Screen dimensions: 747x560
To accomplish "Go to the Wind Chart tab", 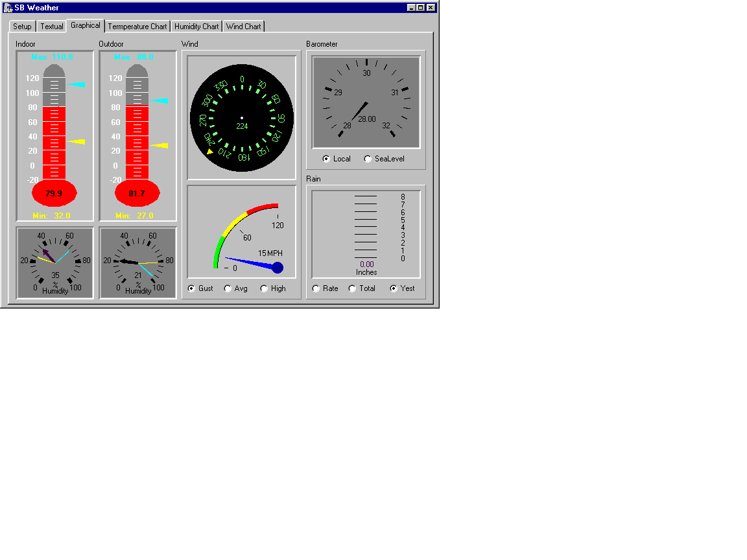I will point(243,27).
